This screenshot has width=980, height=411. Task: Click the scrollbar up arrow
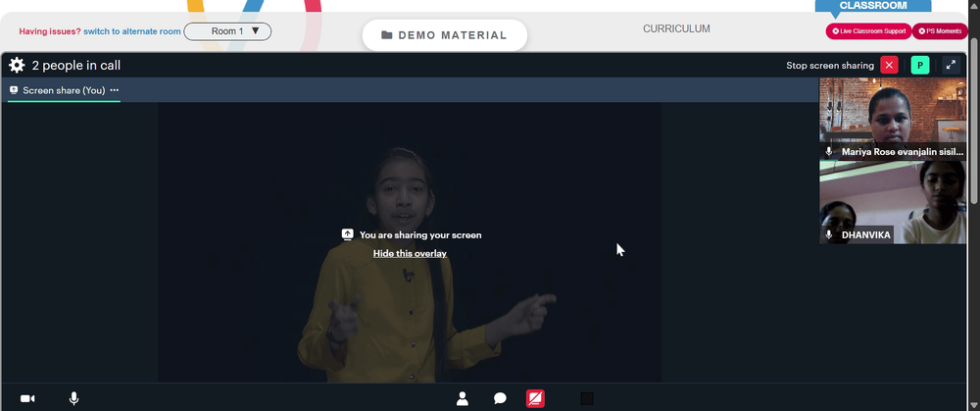pos(974,5)
